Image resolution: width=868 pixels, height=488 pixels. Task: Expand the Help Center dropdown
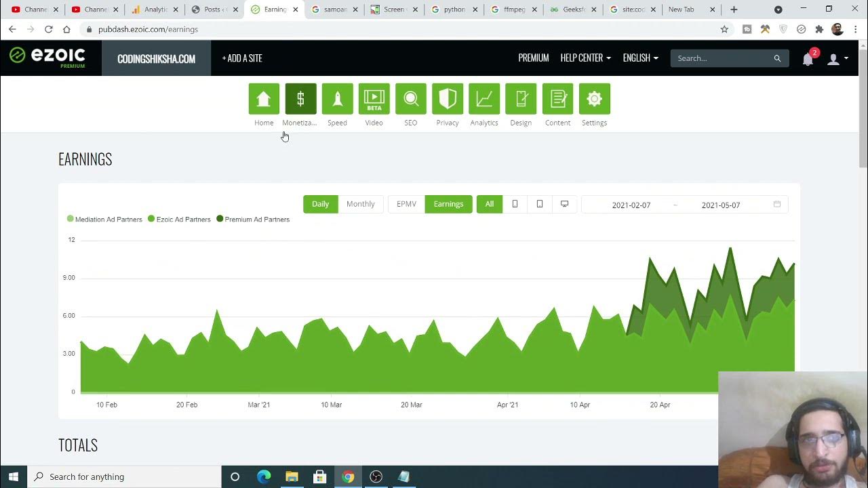pos(585,58)
